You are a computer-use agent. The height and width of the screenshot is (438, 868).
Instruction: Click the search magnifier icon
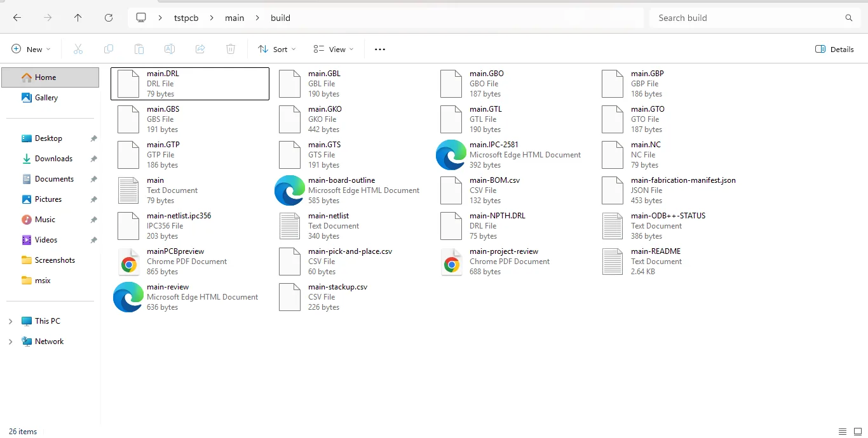tap(849, 18)
